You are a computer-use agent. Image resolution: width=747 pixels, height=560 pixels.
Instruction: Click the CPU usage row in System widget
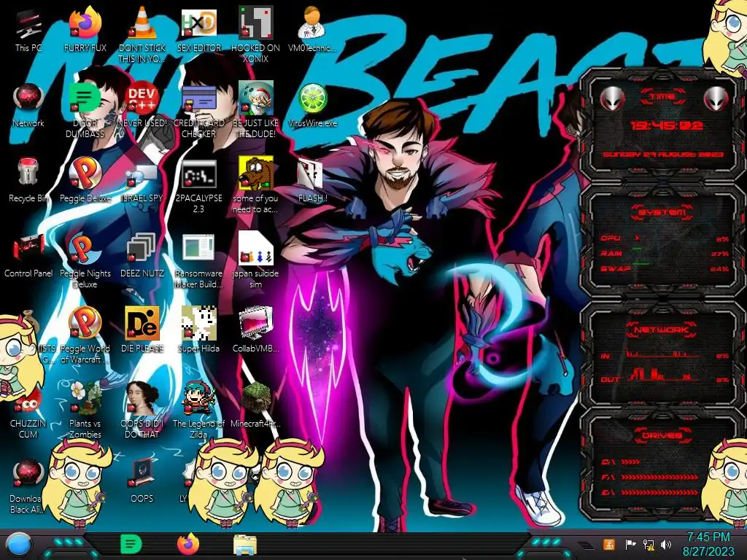[x=665, y=238]
